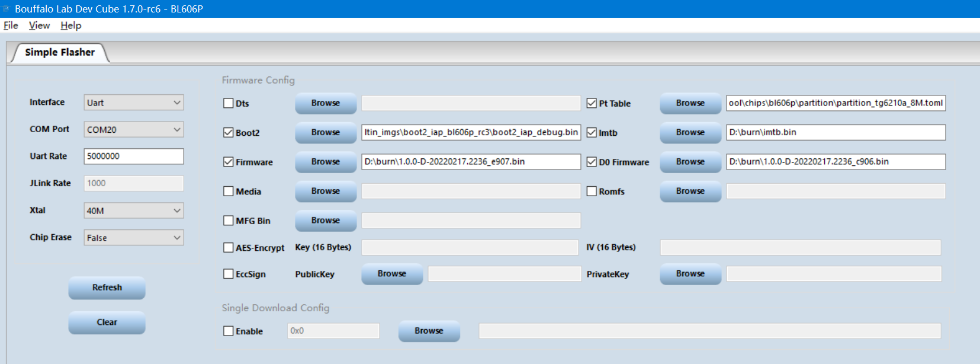
Task: Click the Romfs path field
Action: [836, 191]
